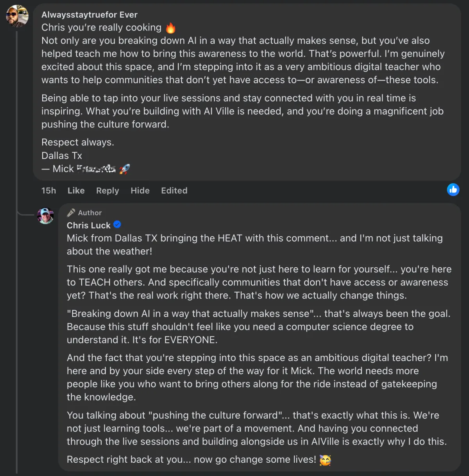
Task: Click the blurred last name after Mick
Action: (x=96, y=169)
